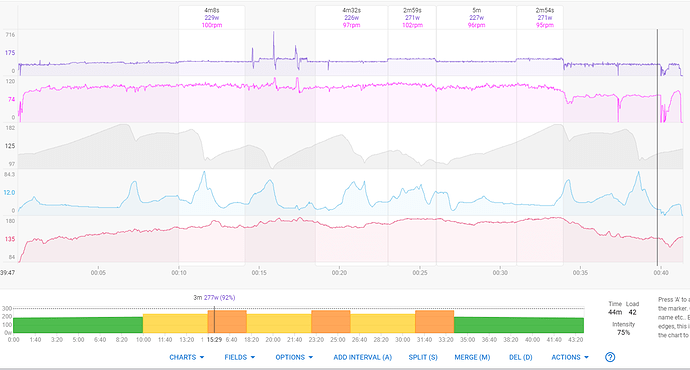Screen dimensions: 690x370
Task: Click the Intensity 75% value
Action: 623,333
